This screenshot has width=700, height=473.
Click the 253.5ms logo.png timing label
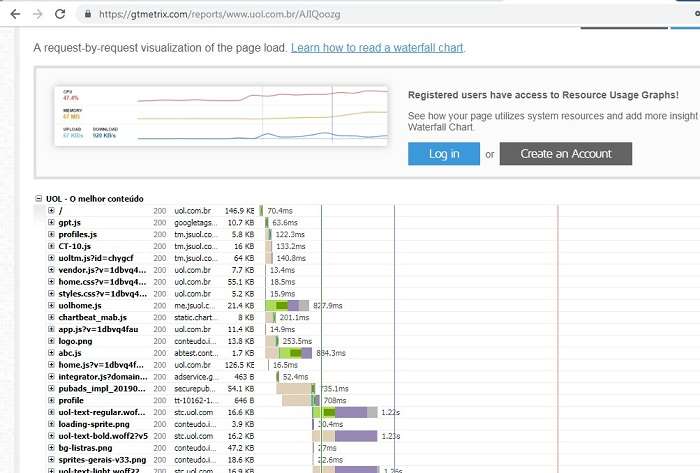click(x=297, y=341)
